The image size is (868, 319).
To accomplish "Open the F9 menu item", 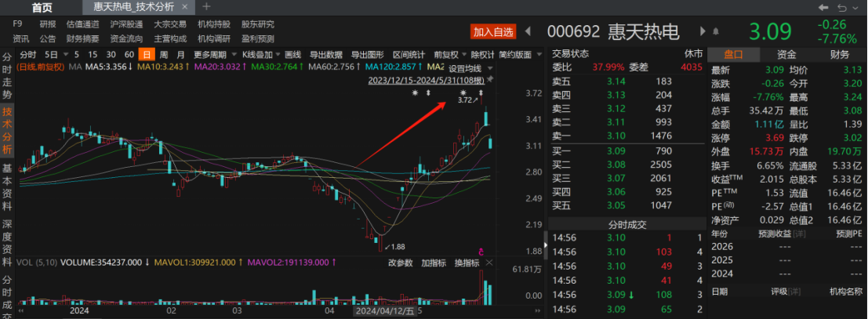I will [x=17, y=24].
